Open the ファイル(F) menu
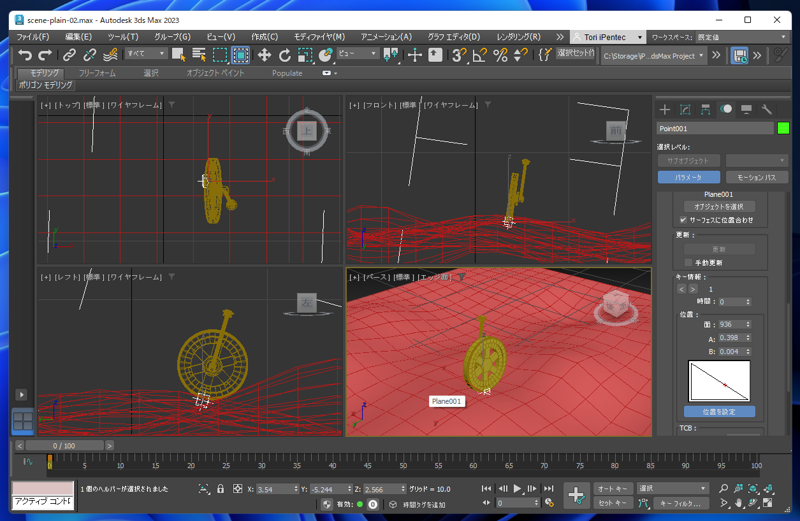This screenshot has width=800, height=521. click(x=33, y=37)
